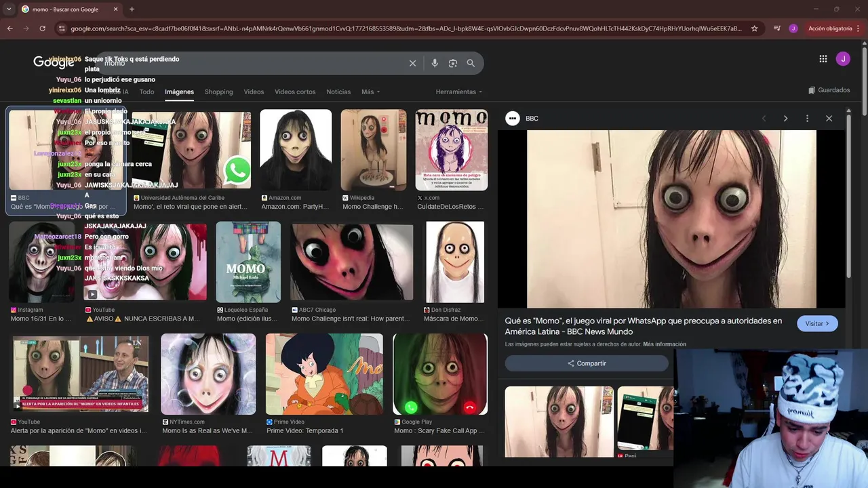The height and width of the screenshot is (488, 868).
Task: Open the Noticias tab
Action: 338,92
